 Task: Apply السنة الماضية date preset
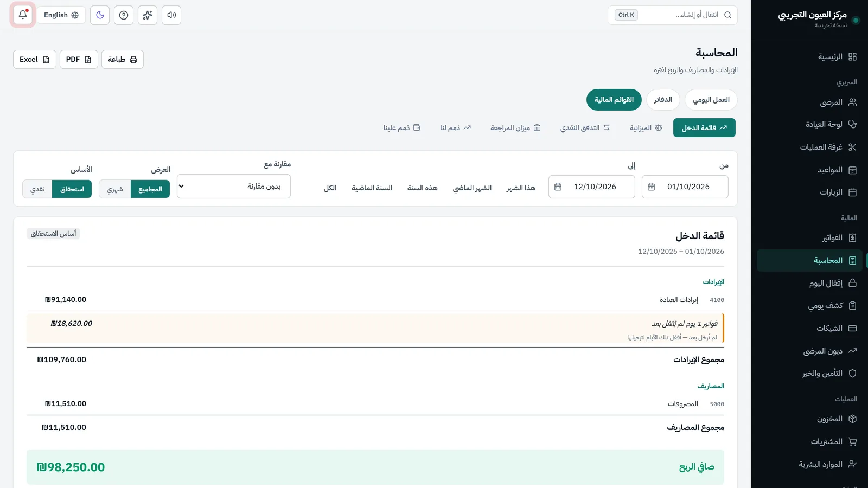(x=372, y=188)
